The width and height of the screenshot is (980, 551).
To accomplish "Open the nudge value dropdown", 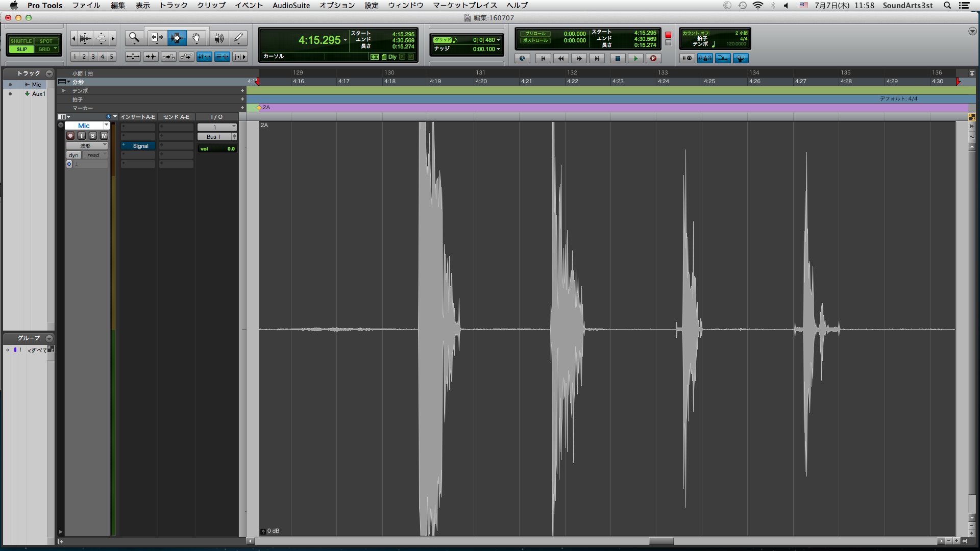I will coord(498,49).
